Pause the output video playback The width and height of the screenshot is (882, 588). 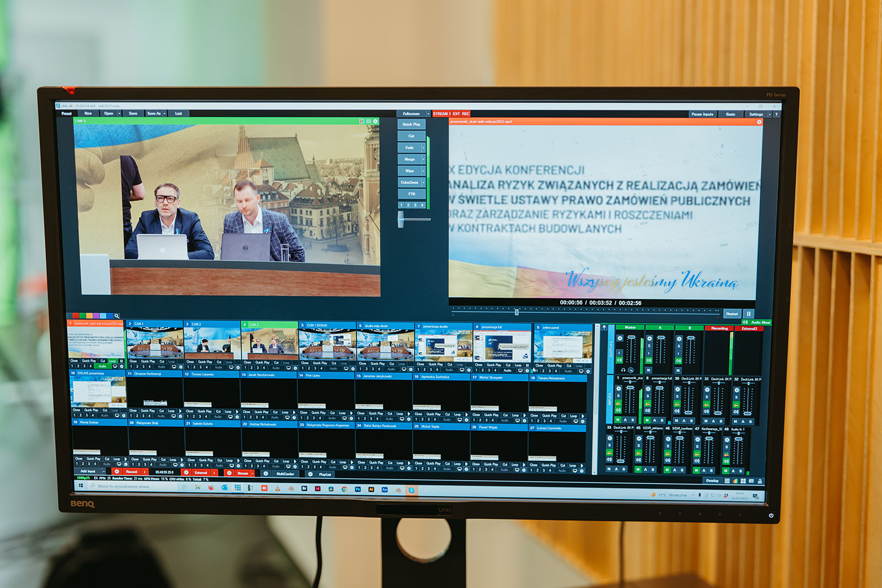point(749,314)
